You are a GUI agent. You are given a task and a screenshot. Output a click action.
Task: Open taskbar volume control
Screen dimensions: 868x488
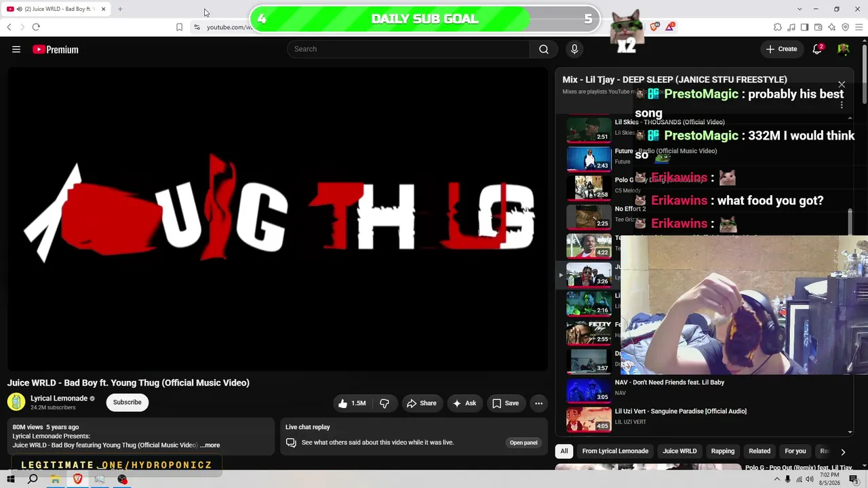[810, 479]
